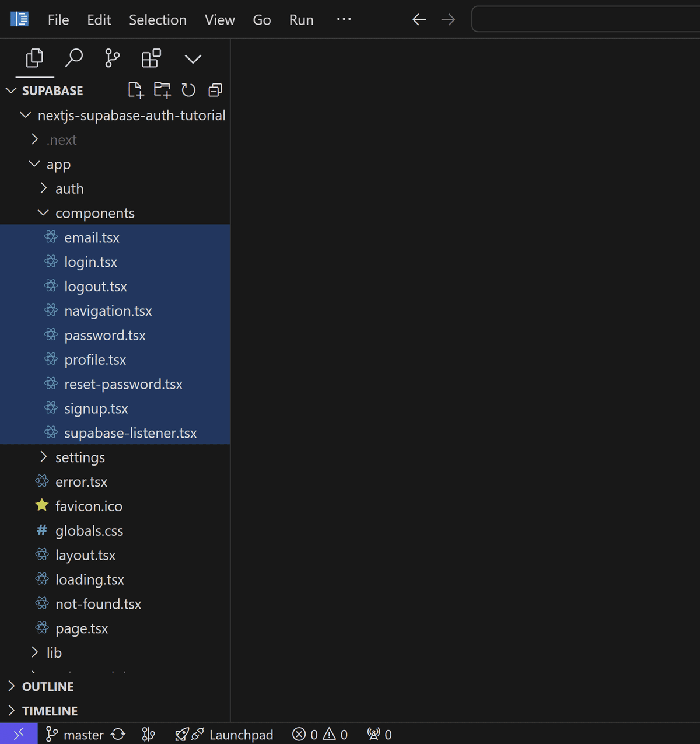
Task: Click the command center search box
Action: [x=586, y=19]
